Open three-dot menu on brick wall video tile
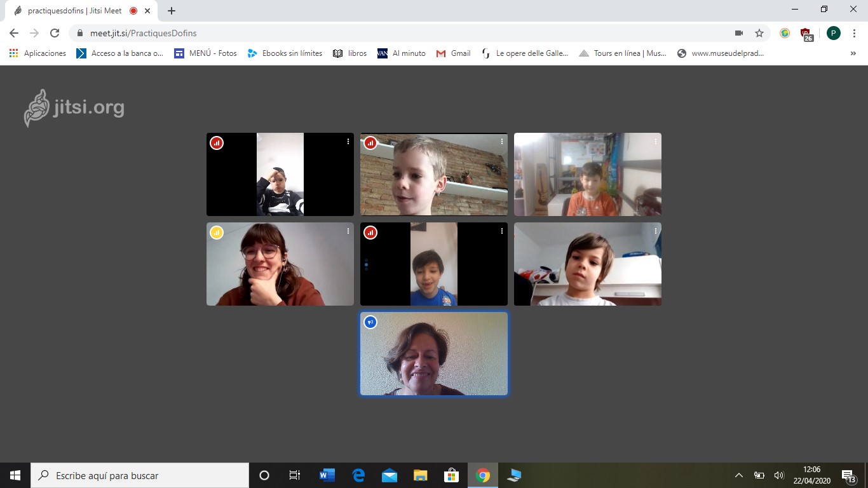 tap(502, 142)
